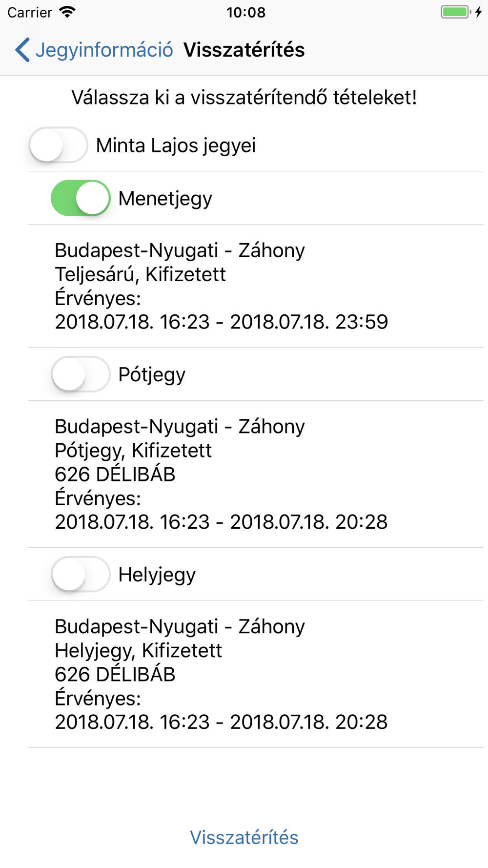Image resolution: width=488 pixels, height=868 pixels.
Task: Enable the Minta Lajos jegyei switch
Action: 58,145
